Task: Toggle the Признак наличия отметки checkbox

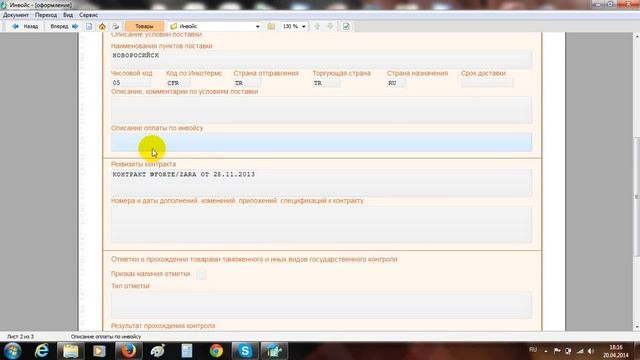Action: tap(201, 274)
